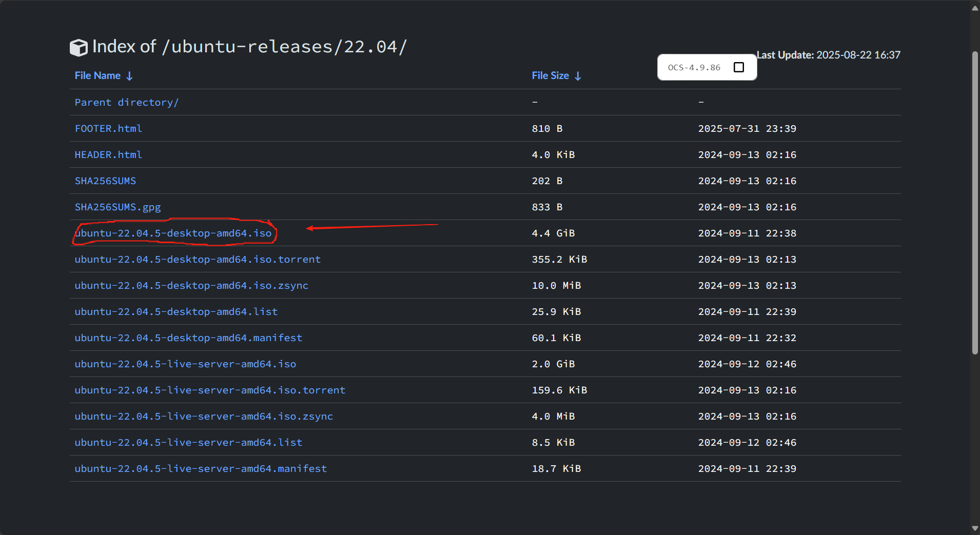Open the live-server-amd64.iso.zsync link

click(x=204, y=416)
